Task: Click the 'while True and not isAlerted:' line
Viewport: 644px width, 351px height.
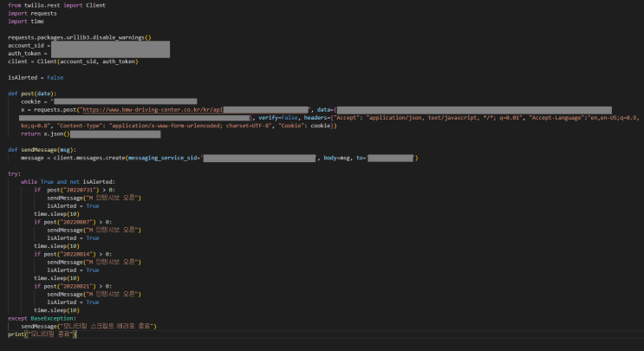Action: [74, 182]
